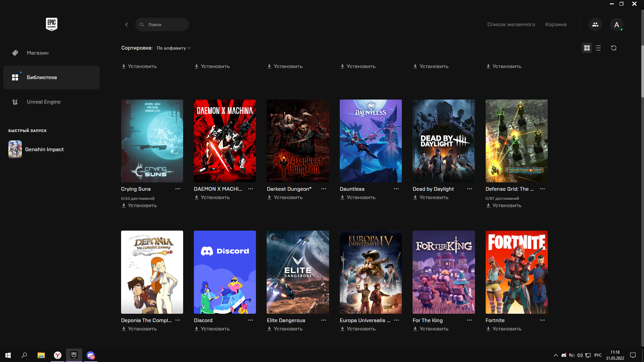Expand the По алфавиту sort dropdown
644x362 pixels.
pyautogui.click(x=174, y=48)
